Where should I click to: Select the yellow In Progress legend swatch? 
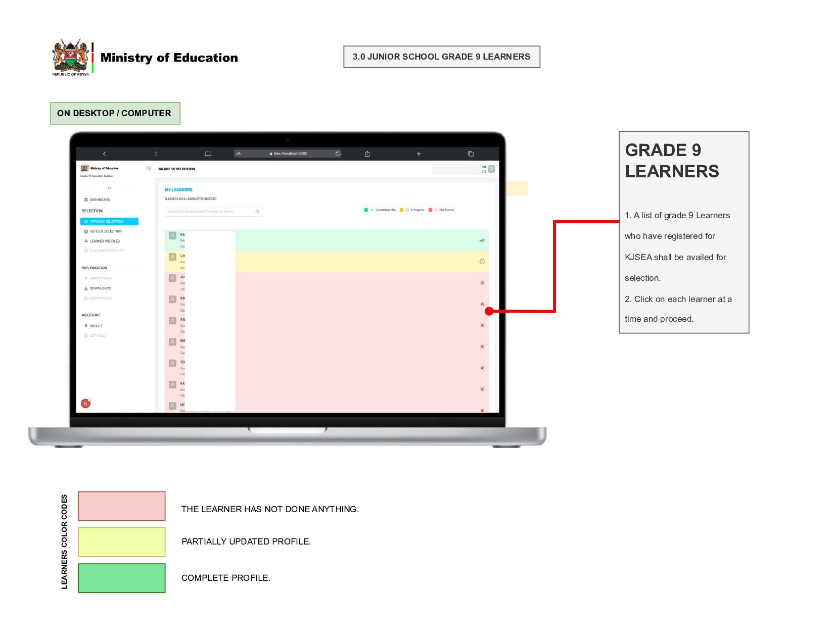[x=401, y=210]
